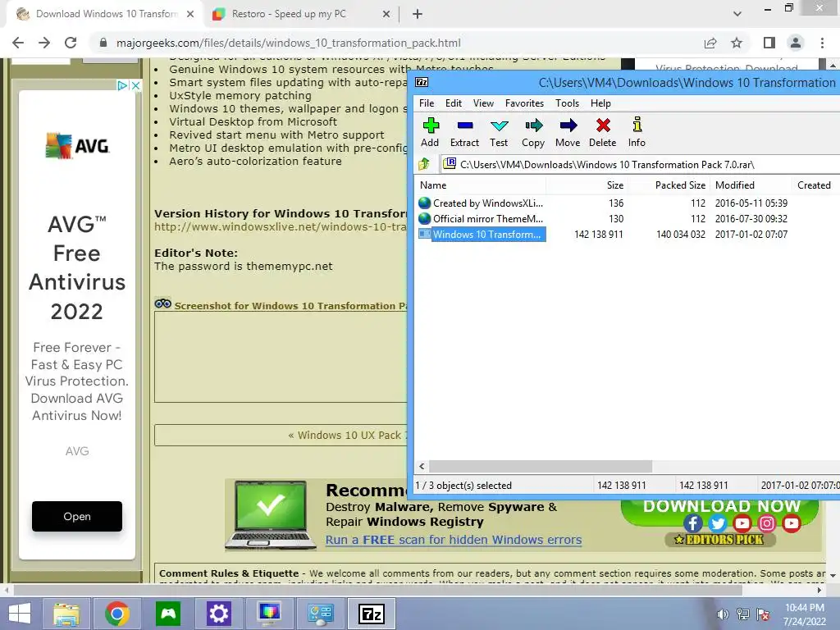Sort by the Packed Size column header
The width and height of the screenshot is (840, 630).
coord(669,185)
